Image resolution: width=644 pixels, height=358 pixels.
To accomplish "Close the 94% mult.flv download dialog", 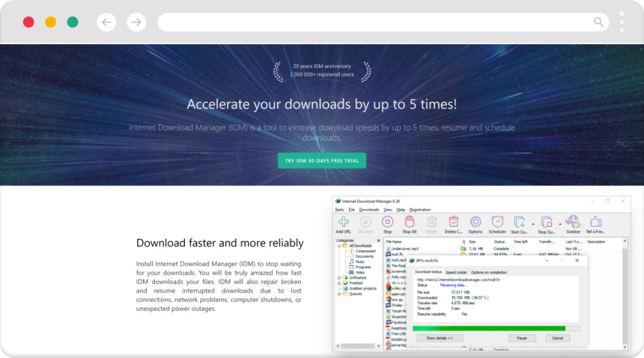I will tap(577, 260).
